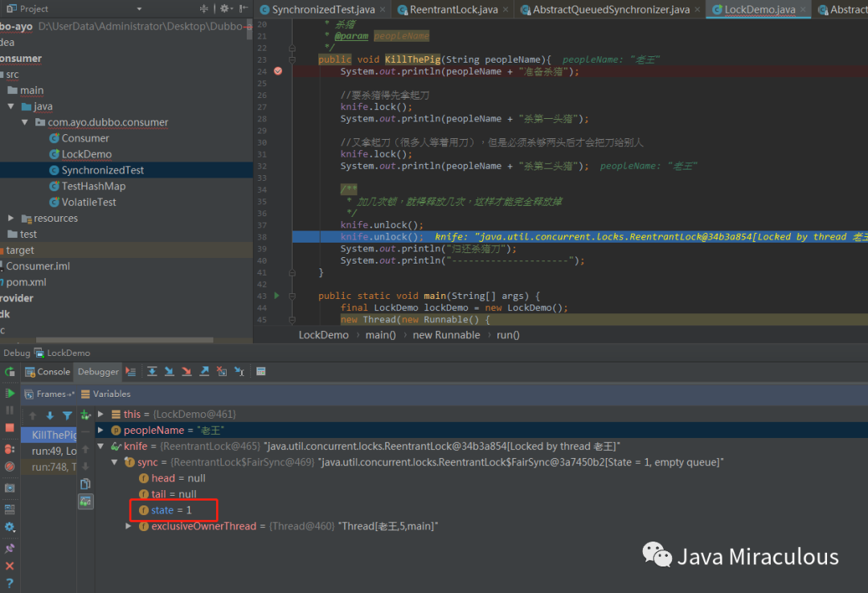Collapse the sync field node

point(115,462)
